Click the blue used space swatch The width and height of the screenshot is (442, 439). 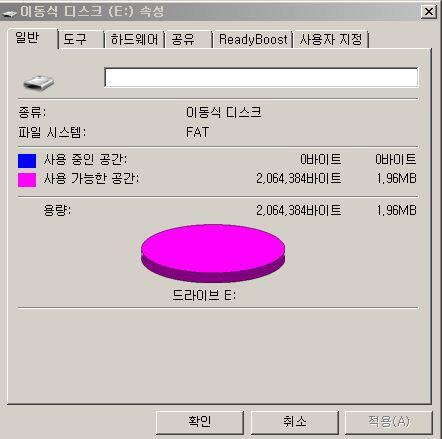pyautogui.click(x=27, y=161)
